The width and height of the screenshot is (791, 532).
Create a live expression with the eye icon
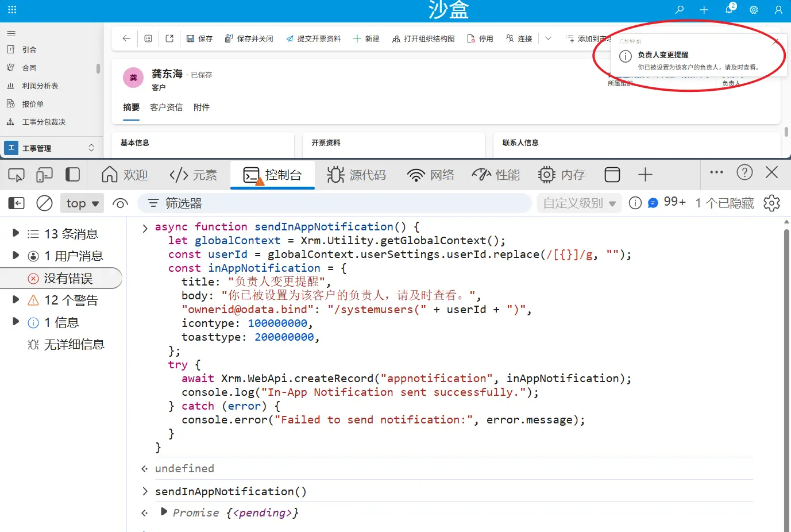point(119,203)
